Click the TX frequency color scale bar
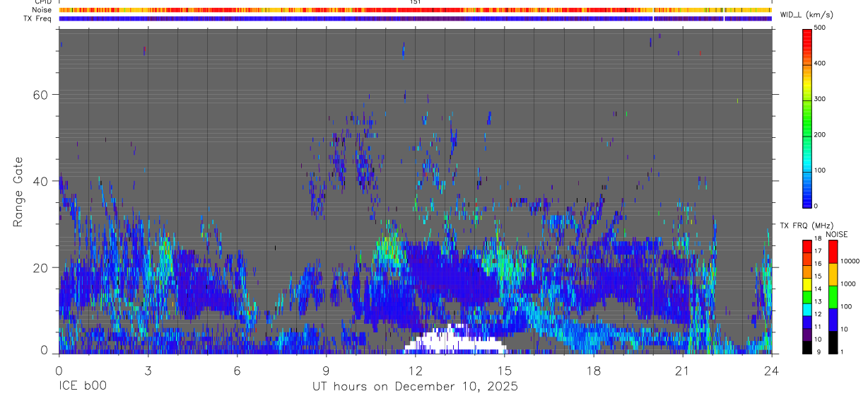The width and height of the screenshot is (868, 401). tap(807, 296)
